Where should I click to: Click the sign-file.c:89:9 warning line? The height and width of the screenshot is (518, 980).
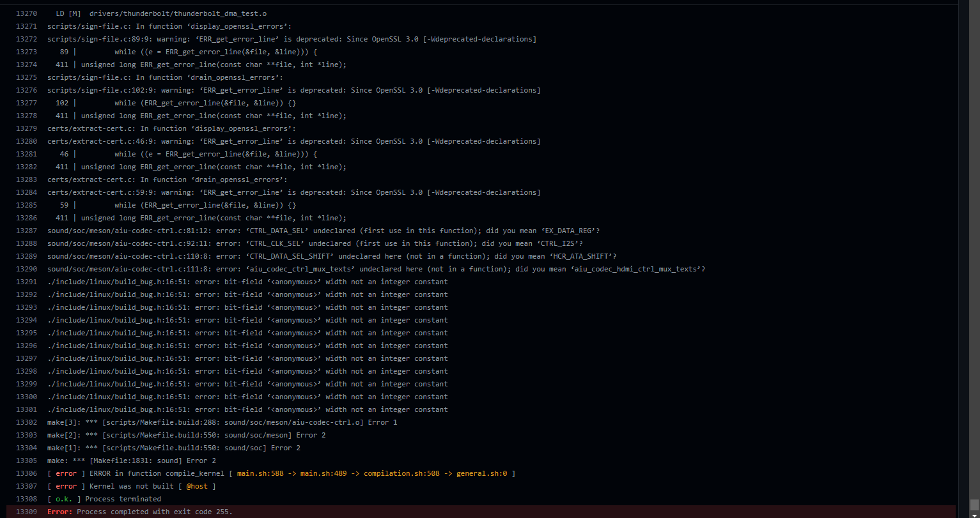point(256,38)
